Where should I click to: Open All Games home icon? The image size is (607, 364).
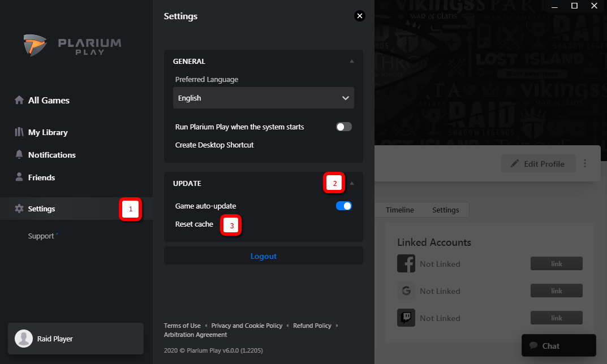click(x=19, y=100)
